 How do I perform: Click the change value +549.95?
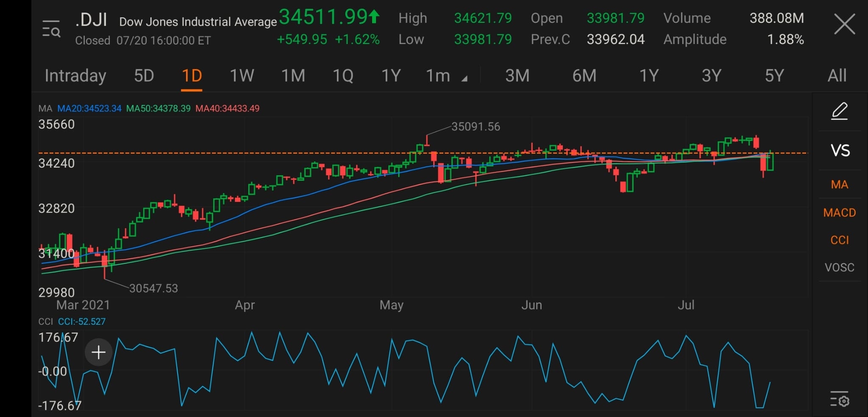302,39
